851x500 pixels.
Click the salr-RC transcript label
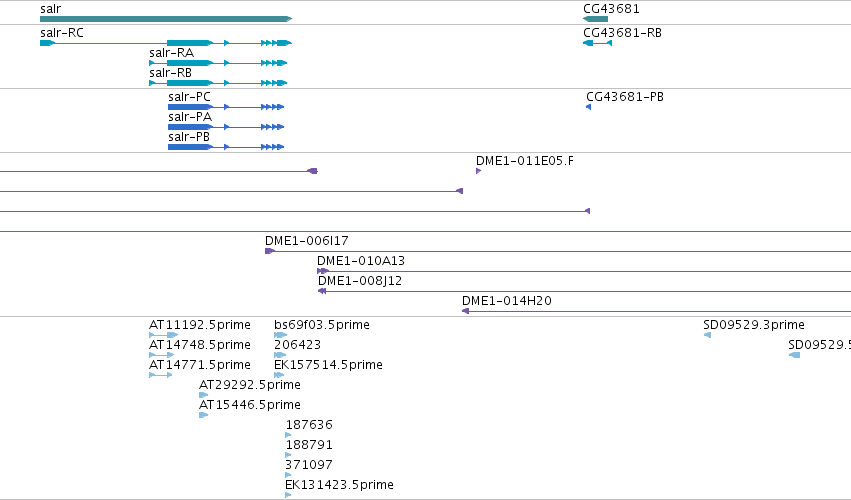pyautogui.click(x=62, y=33)
